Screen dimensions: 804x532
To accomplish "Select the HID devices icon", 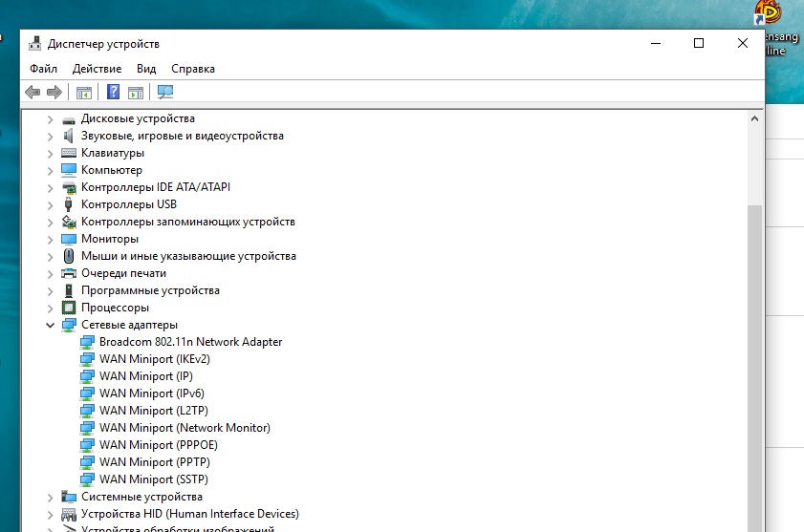I will (x=69, y=514).
